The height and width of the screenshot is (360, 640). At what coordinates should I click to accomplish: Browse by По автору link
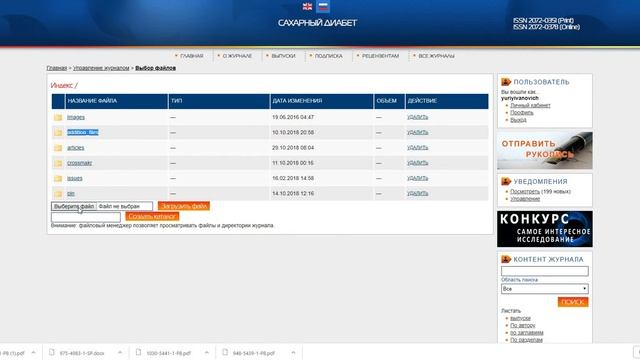[x=522, y=325]
